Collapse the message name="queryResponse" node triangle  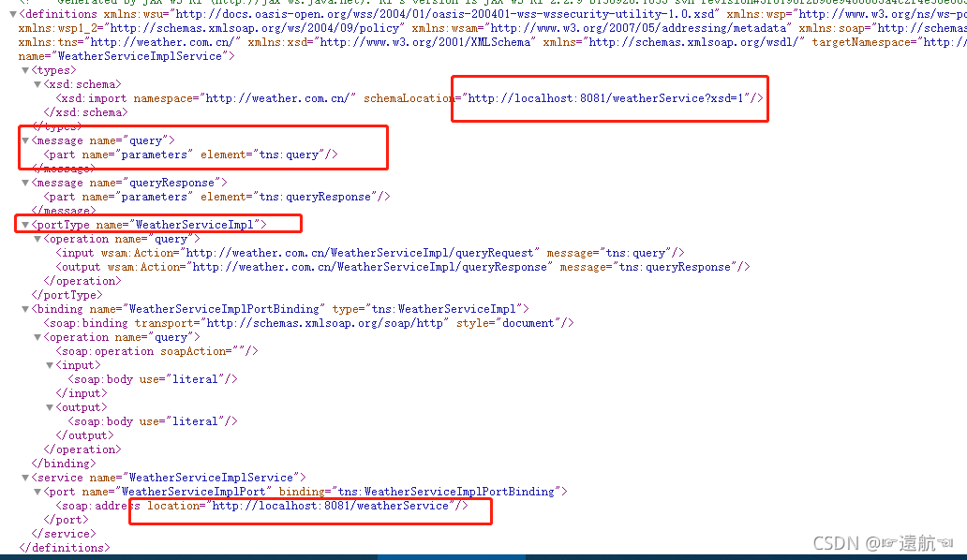point(25,183)
